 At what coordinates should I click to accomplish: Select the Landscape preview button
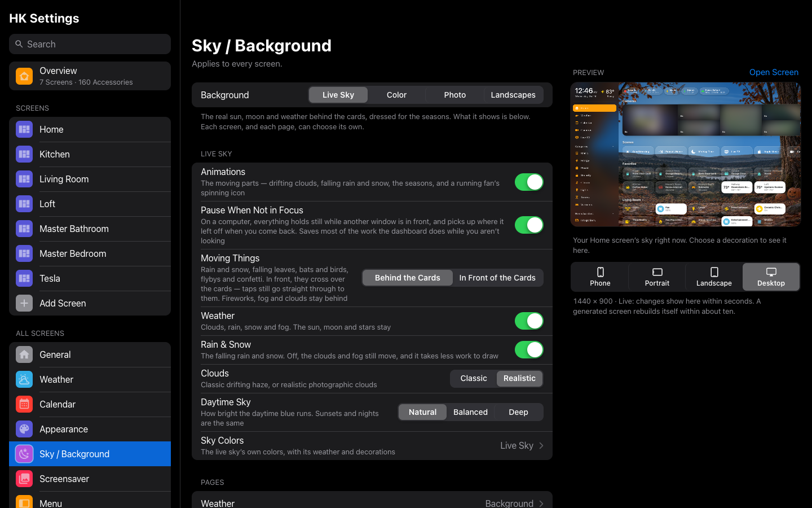coord(714,277)
